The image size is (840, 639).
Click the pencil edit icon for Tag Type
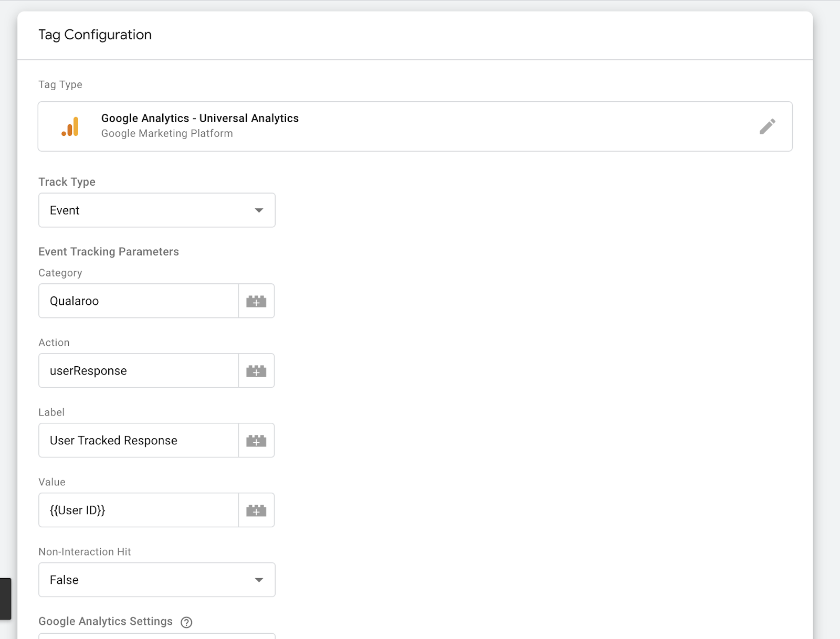click(767, 126)
